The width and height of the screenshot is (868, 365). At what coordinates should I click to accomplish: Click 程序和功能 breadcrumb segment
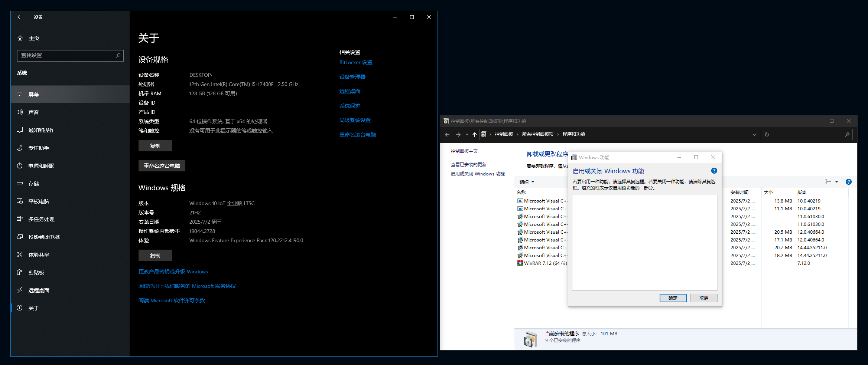point(574,134)
